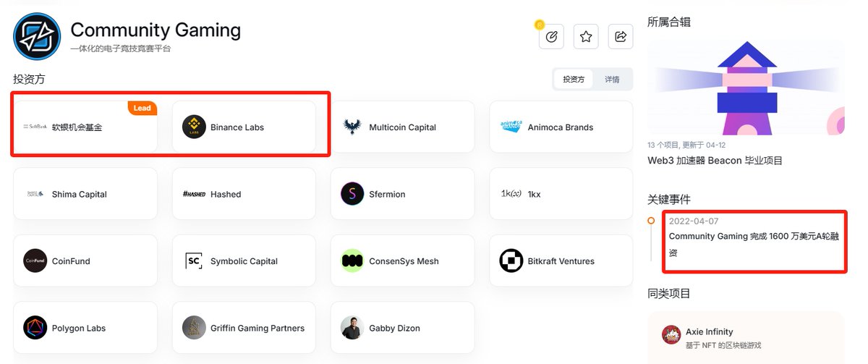This screenshot has width=868, height=364.
Task: Click the 一体化的电子竞技竞赛平台 subtitle
Action: 121,49
